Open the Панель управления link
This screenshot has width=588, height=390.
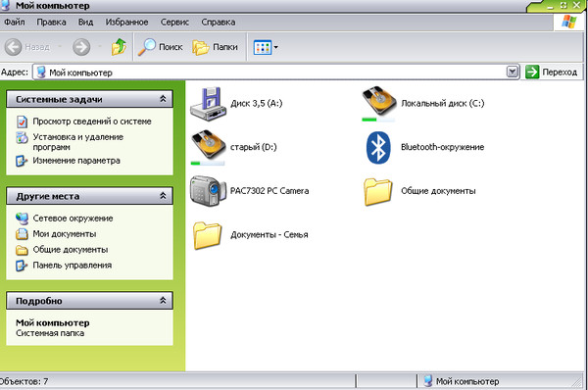(x=73, y=266)
